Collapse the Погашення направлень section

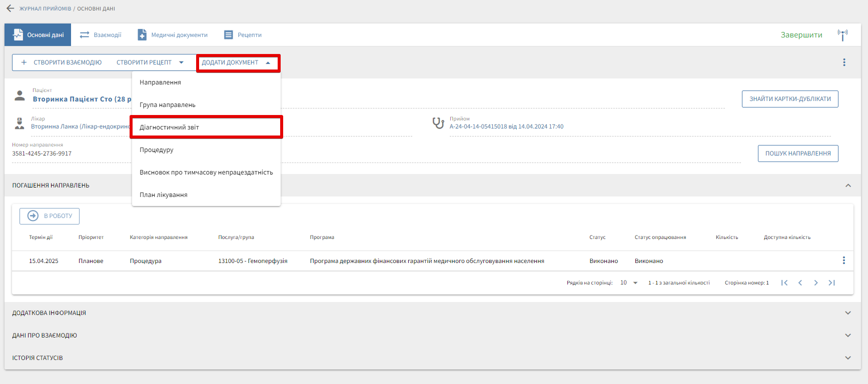[848, 185]
